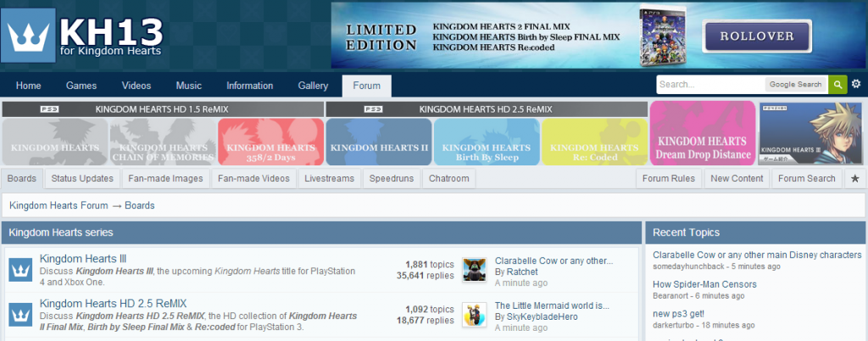Click the green search magnifier button
The image size is (868, 341).
(837, 85)
